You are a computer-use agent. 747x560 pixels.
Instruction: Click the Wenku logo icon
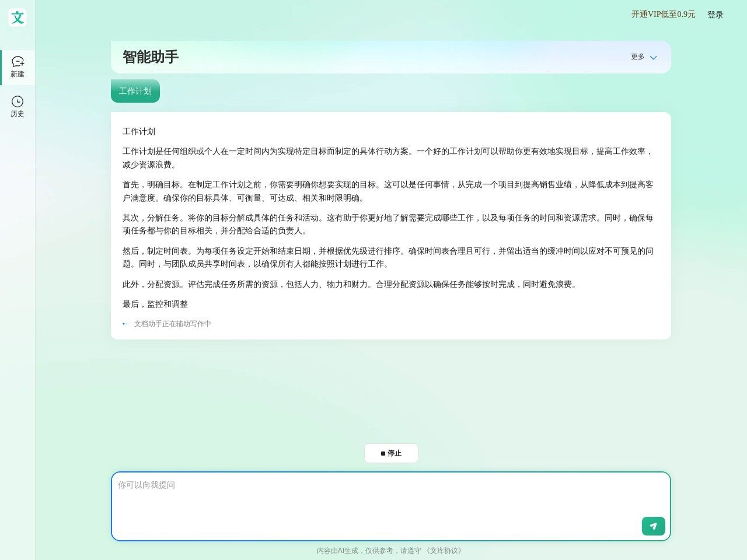click(x=18, y=17)
